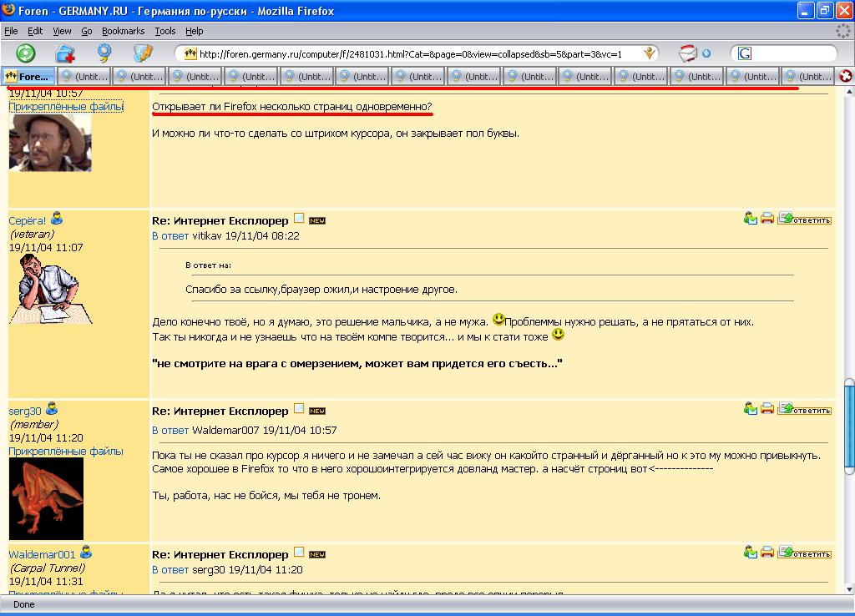Image resolution: width=855 pixels, height=616 pixels.
Task: Open the Bookmarks menu
Action: coord(124,31)
